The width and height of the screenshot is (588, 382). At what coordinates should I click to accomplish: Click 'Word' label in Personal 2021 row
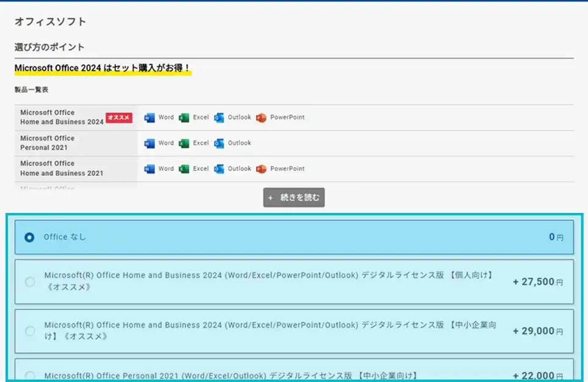point(166,143)
